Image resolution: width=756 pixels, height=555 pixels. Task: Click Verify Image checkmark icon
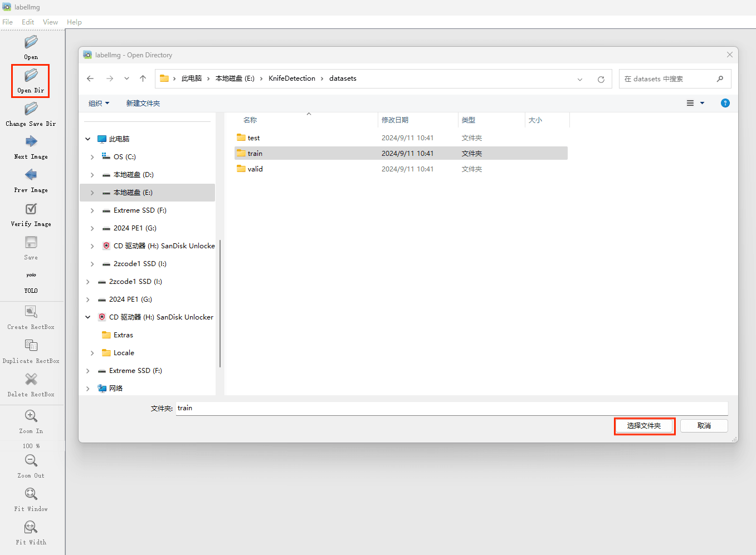pos(31,209)
